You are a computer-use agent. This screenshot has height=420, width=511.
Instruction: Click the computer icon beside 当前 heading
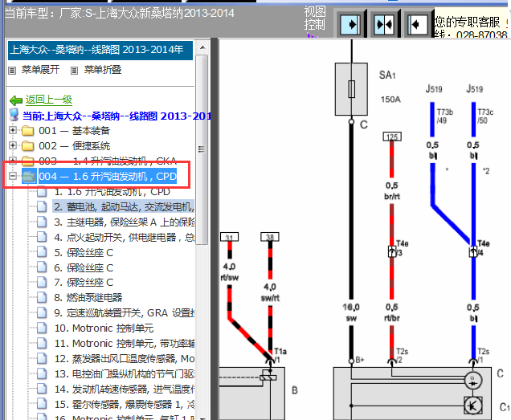14,115
